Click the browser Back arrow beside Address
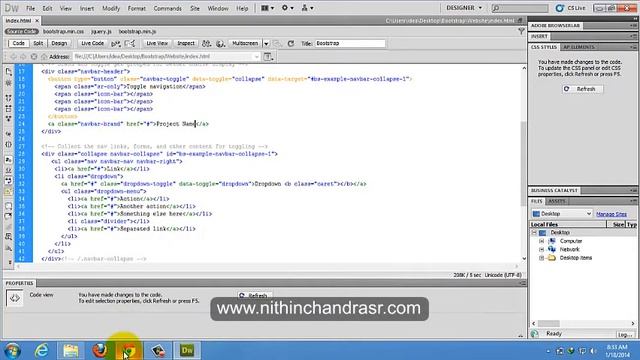The width and height of the screenshot is (640, 360). point(13,57)
